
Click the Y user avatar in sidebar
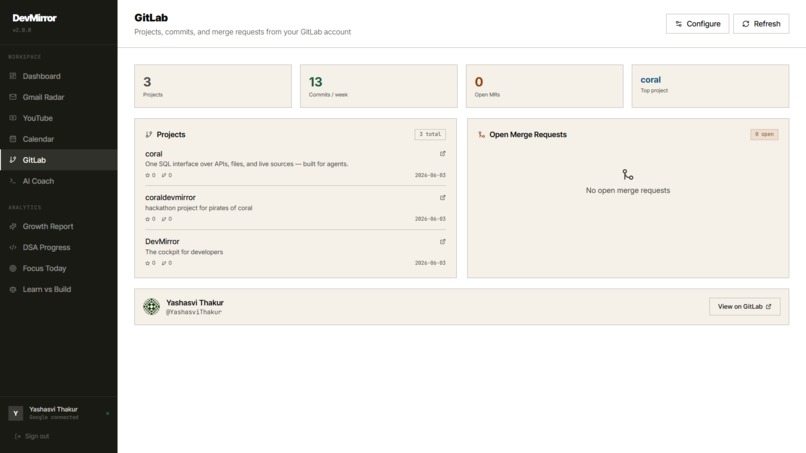15,413
